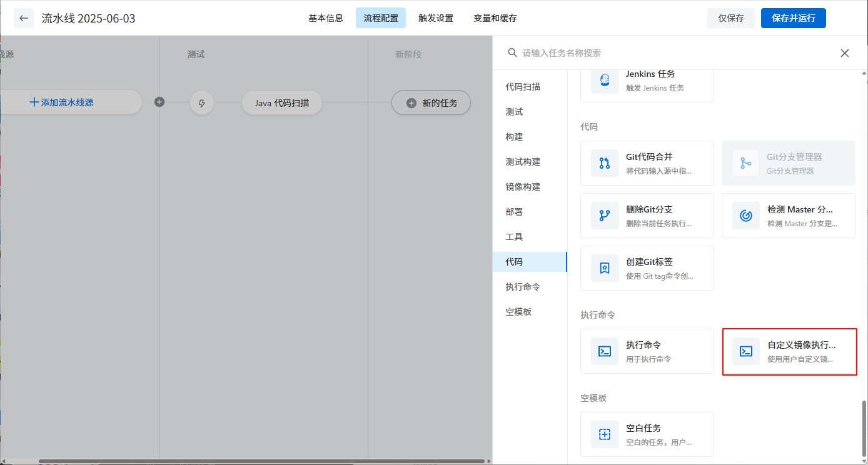Viewport: 868px width, 465px height.
Task: Click the 空模板 section heading in task list
Action: [x=593, y=398]
